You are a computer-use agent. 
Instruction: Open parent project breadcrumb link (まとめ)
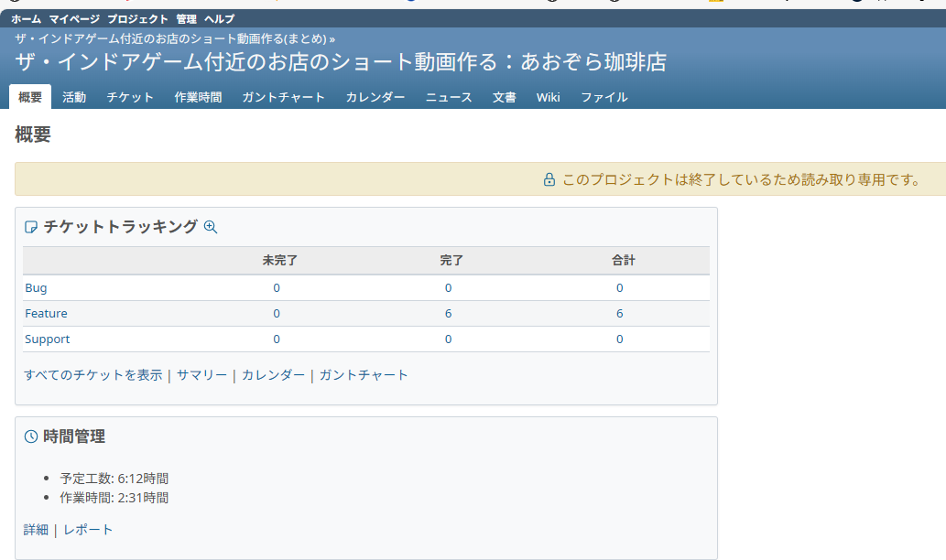170,39
